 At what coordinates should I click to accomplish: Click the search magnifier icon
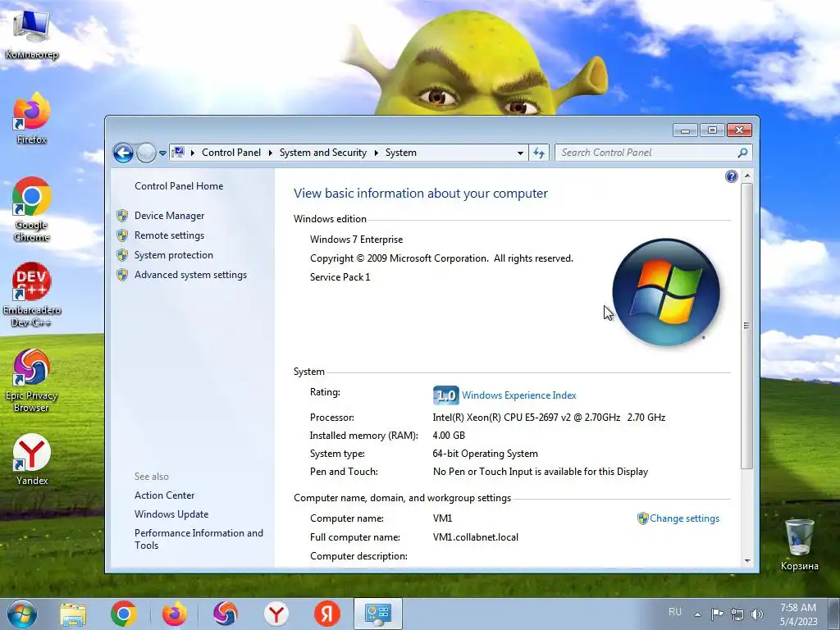point(742,153)
